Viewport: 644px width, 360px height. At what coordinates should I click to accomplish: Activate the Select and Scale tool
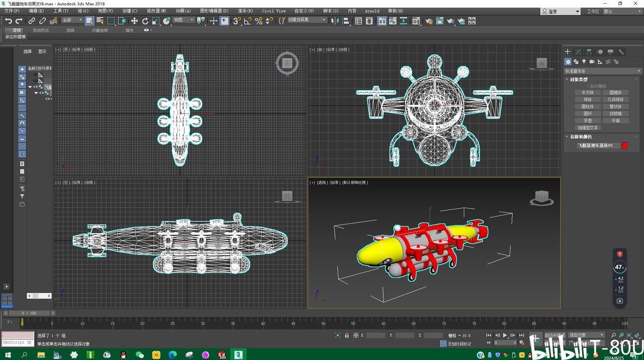coord(156,21)
